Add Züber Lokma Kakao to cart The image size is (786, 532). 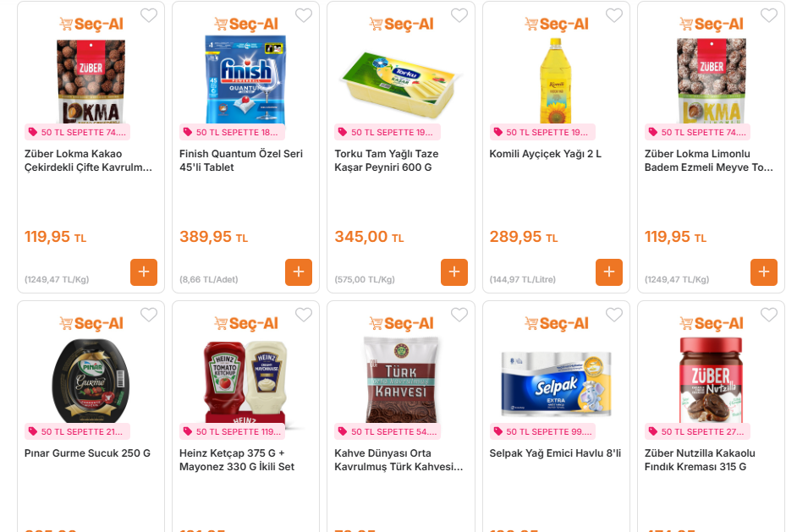coord(144,272)
